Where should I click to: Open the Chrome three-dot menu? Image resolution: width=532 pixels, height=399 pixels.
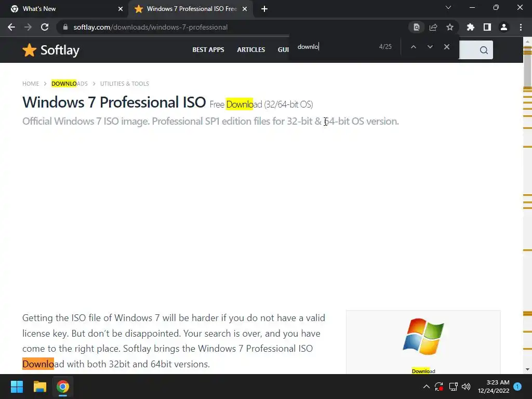pyautogui.click(x=521, y=27)
